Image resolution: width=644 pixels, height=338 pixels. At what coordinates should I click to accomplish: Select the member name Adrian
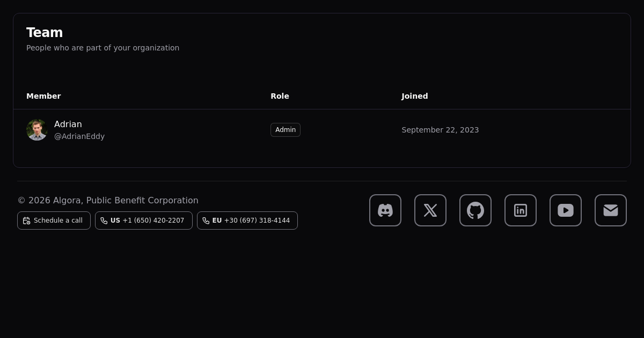(x=68, y=124)
